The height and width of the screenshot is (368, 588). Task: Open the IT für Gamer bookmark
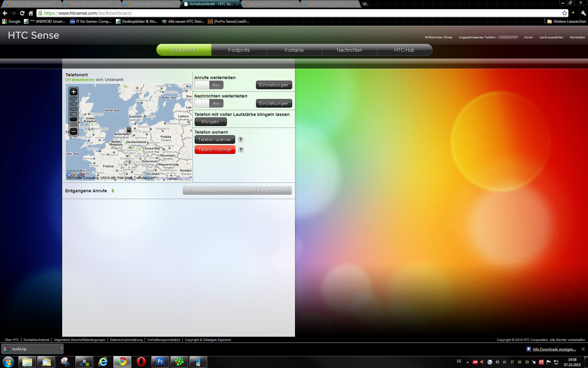pos(91,21)
